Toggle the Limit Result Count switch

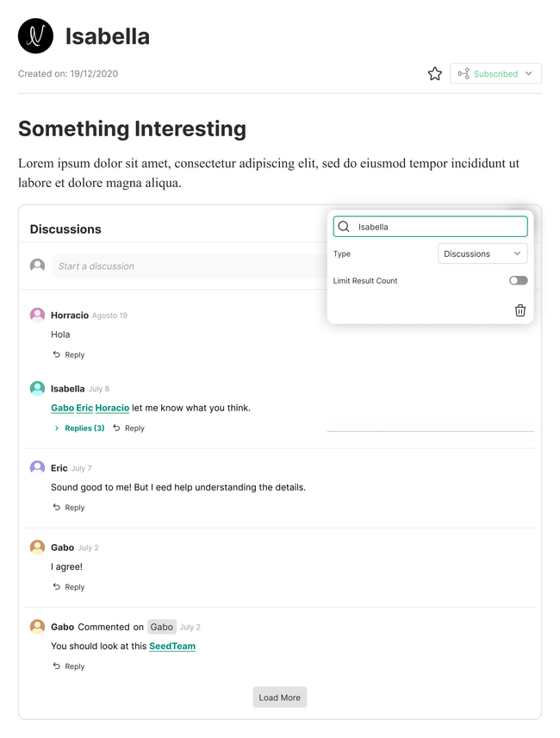(x=518, y=281)
